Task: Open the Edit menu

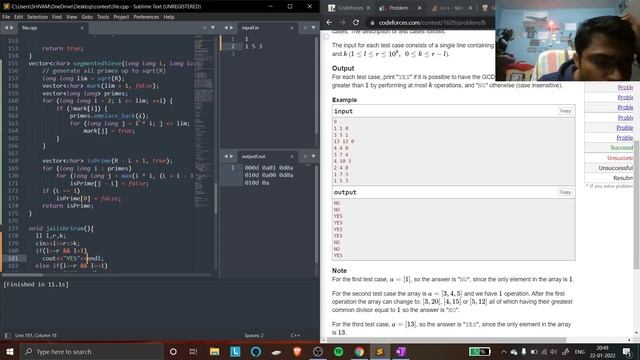Action: (19, 17)
